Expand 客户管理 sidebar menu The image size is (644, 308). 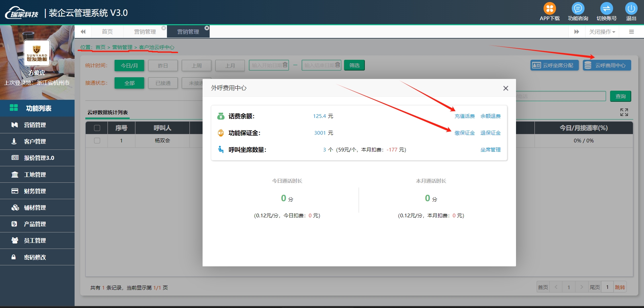coord(35,141)
